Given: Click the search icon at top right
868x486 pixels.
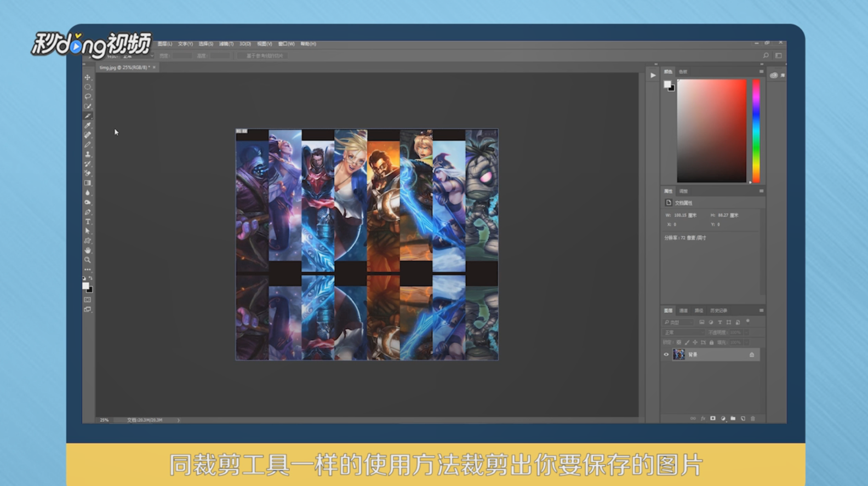Looking at the screenshot, I should click(766, 55).
